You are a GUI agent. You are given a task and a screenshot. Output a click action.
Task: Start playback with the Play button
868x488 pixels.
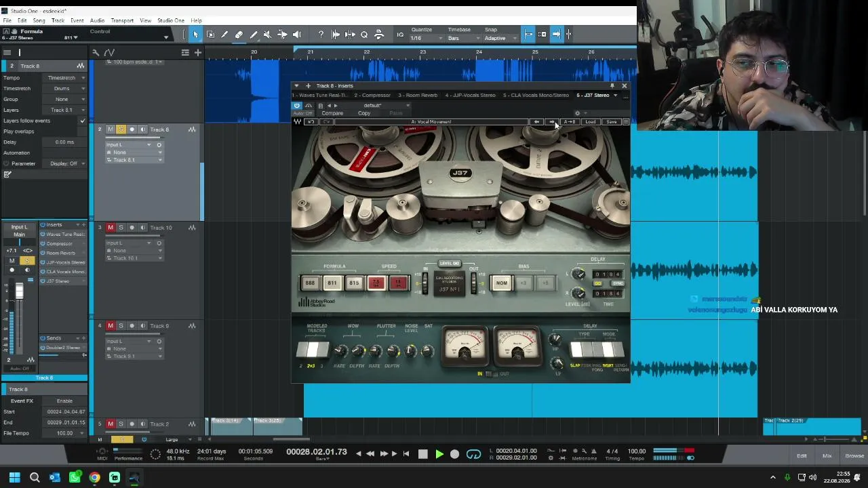pyautogui.click(x=439, y=454)
